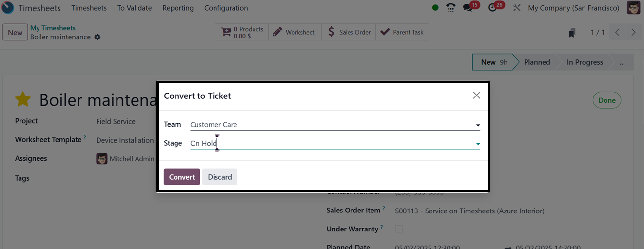
Task: Tick the Under Warranty checkbox
Action: click(x=399, y=229)
